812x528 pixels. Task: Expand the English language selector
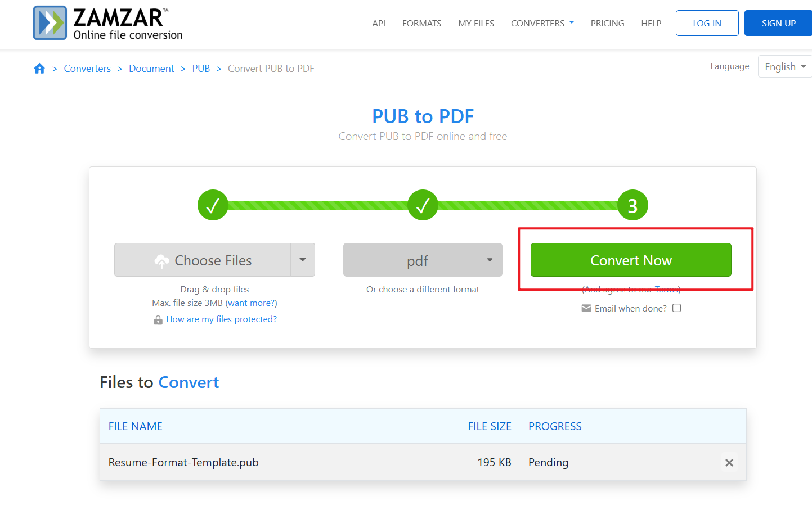(785, 66)
